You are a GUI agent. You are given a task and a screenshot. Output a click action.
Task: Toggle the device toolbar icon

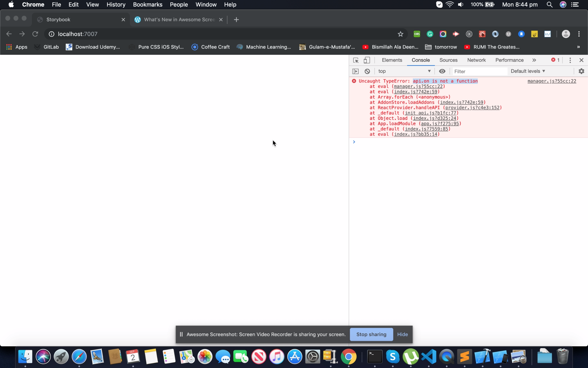tap(367, 60)
